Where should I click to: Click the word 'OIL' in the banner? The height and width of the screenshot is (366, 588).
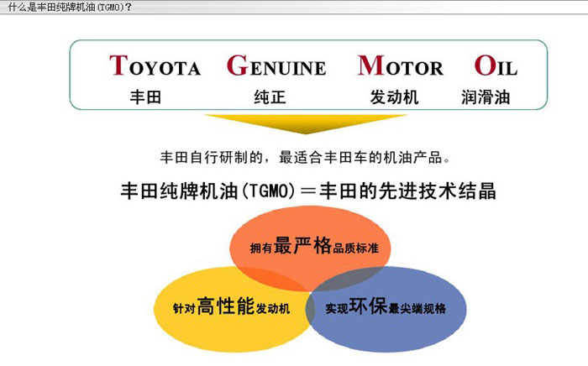496,65
